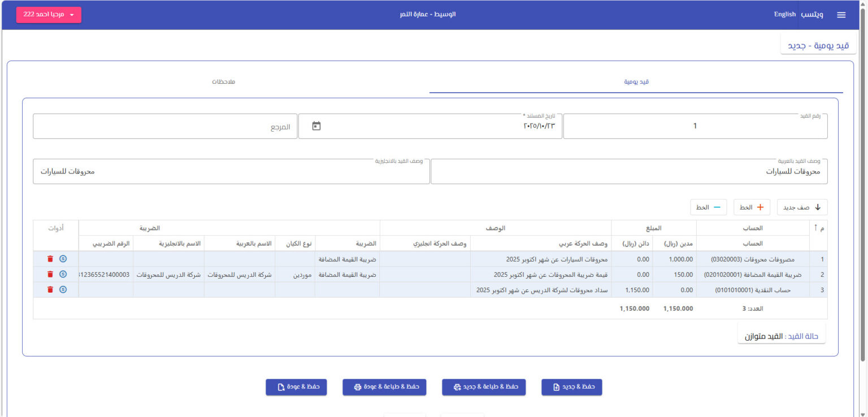Click the page vertical scrollbar
Screen dimensions: 868x417
click(x=862, y=186)
